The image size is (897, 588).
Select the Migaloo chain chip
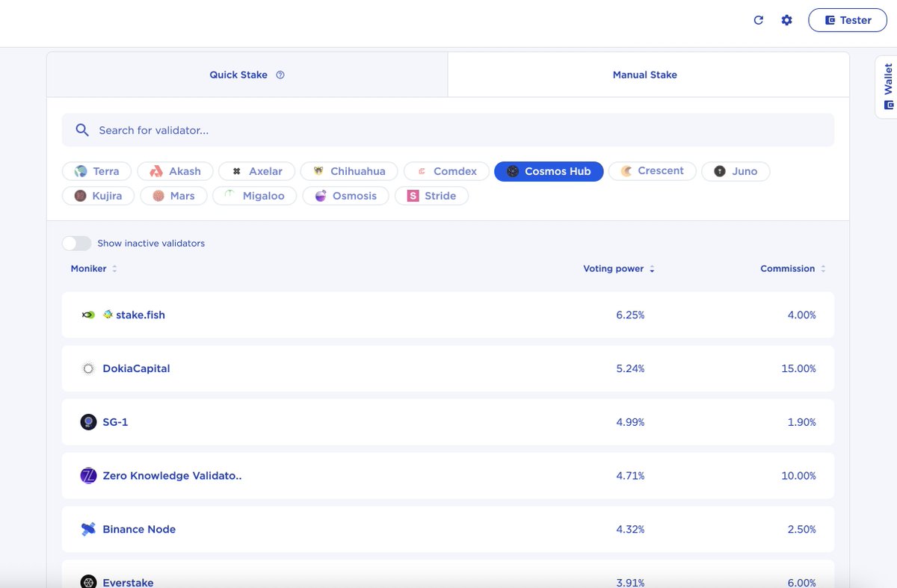(254, 196)
